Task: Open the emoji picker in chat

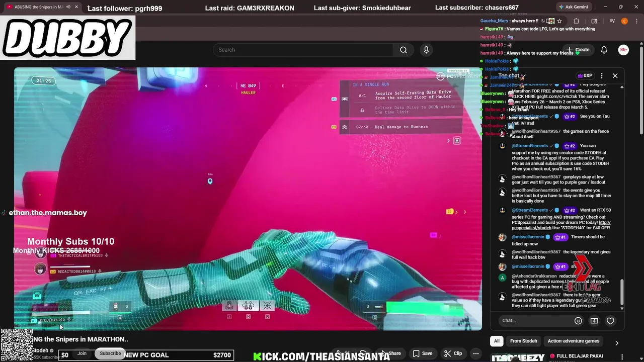Action: 578,321
